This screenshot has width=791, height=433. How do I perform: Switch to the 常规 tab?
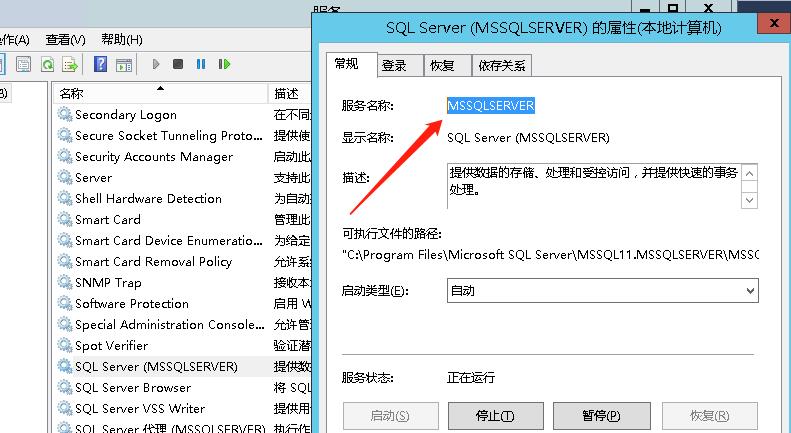(351, 64)
